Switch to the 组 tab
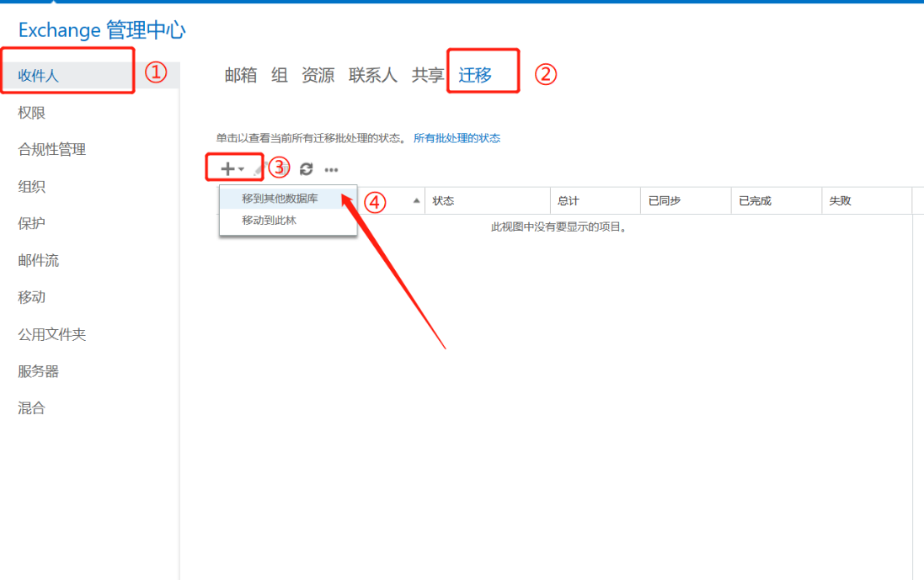 [280, 75]
